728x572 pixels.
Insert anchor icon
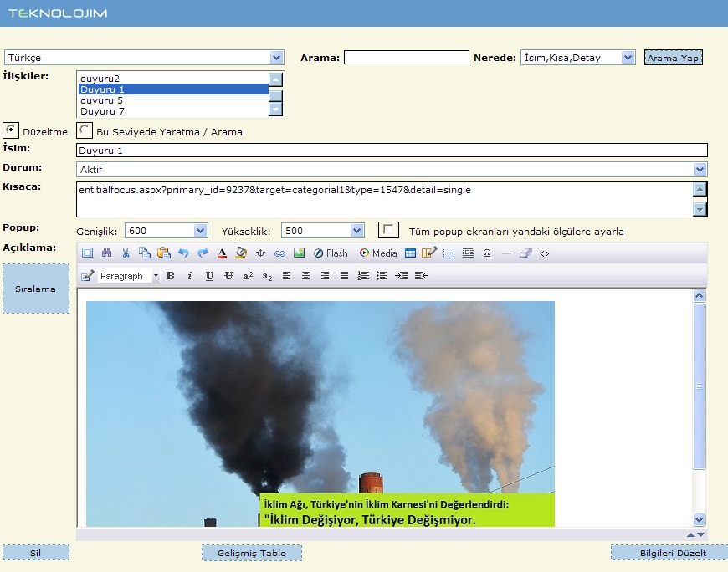(x=260, y=253)
